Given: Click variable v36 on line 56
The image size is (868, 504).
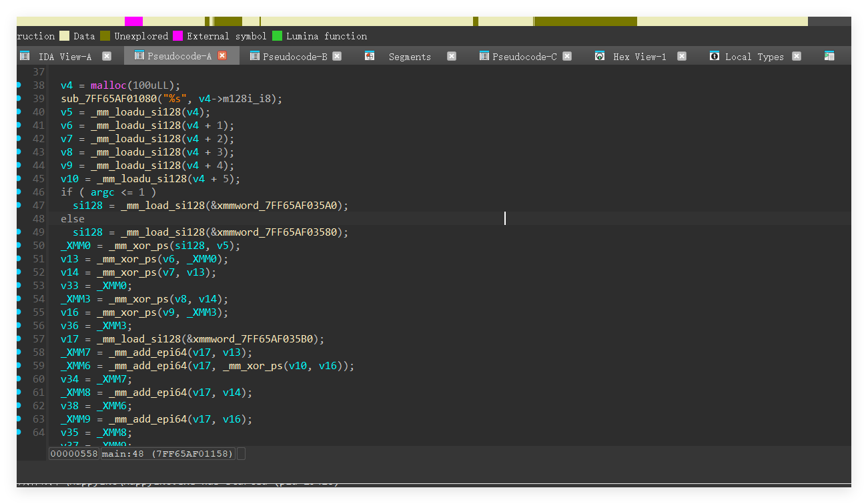Looking at the screenshot, I should (69, 326).
